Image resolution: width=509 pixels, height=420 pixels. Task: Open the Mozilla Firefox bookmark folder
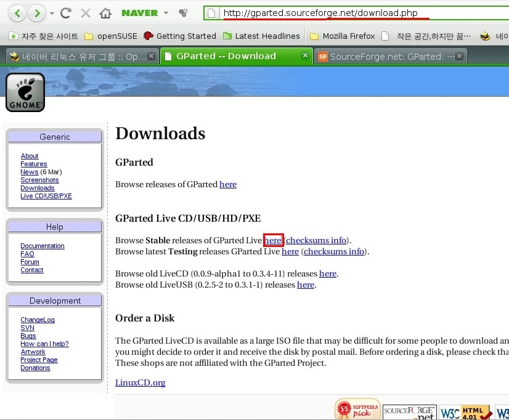pyautogui.click(x=343, y=36)
